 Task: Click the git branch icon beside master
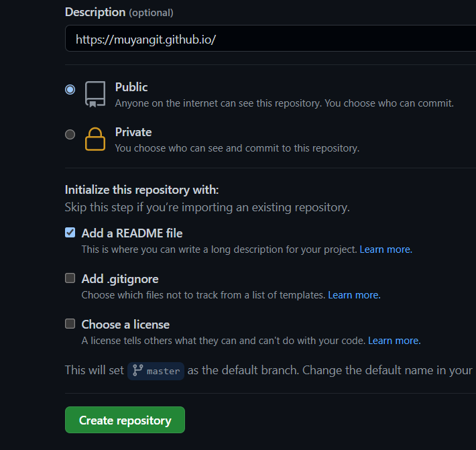point(138,370)
